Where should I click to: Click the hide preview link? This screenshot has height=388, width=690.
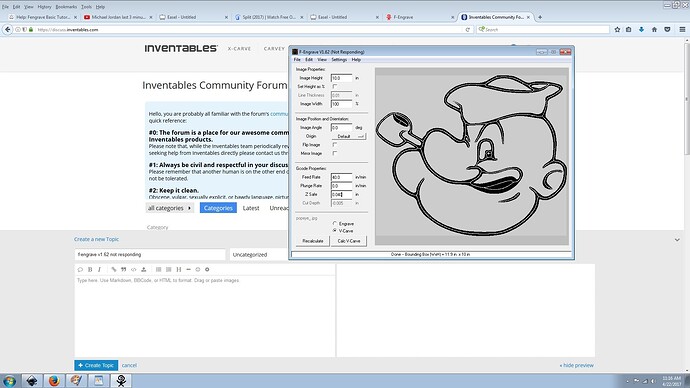[576, 365]
